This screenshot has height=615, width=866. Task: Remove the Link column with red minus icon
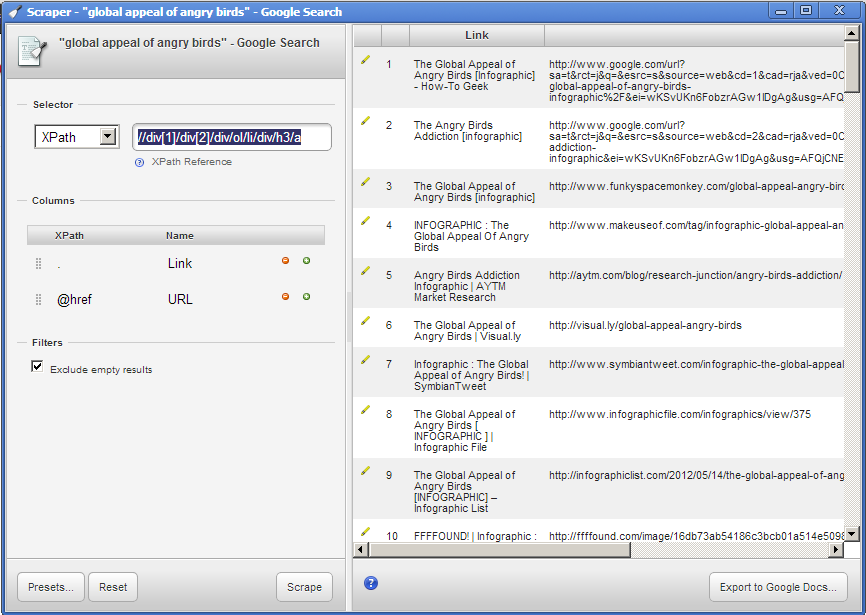(x=286, y=261)
